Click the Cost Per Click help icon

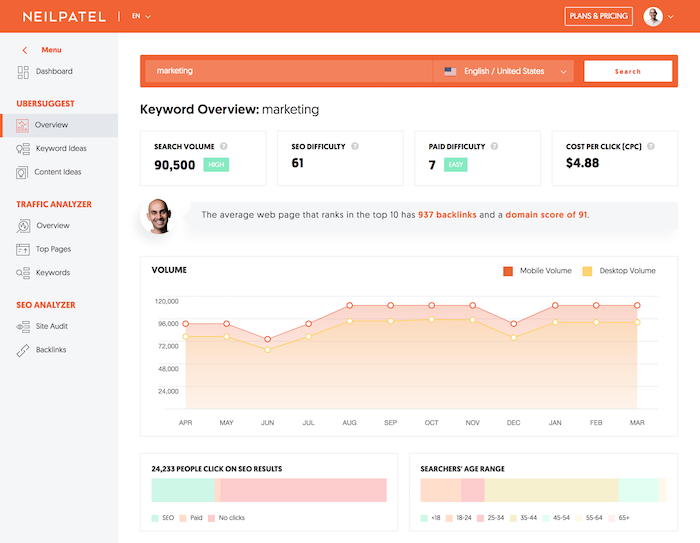[x=652, y=146]
